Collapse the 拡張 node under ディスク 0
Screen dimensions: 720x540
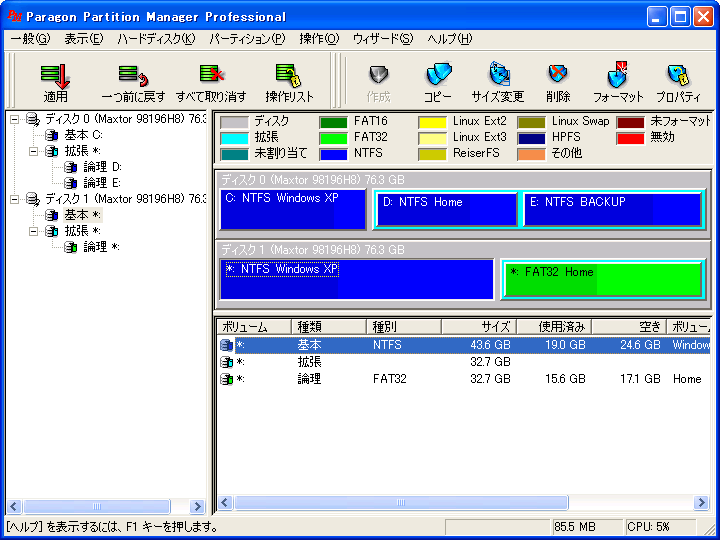34,151
